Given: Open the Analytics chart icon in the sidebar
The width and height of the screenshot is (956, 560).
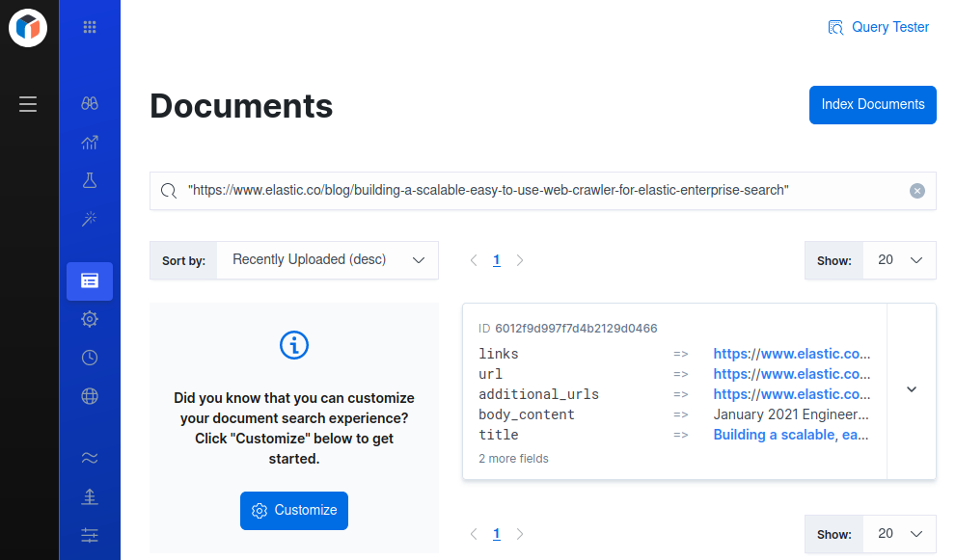Looking at the screenshot, I should click(90, 142).
